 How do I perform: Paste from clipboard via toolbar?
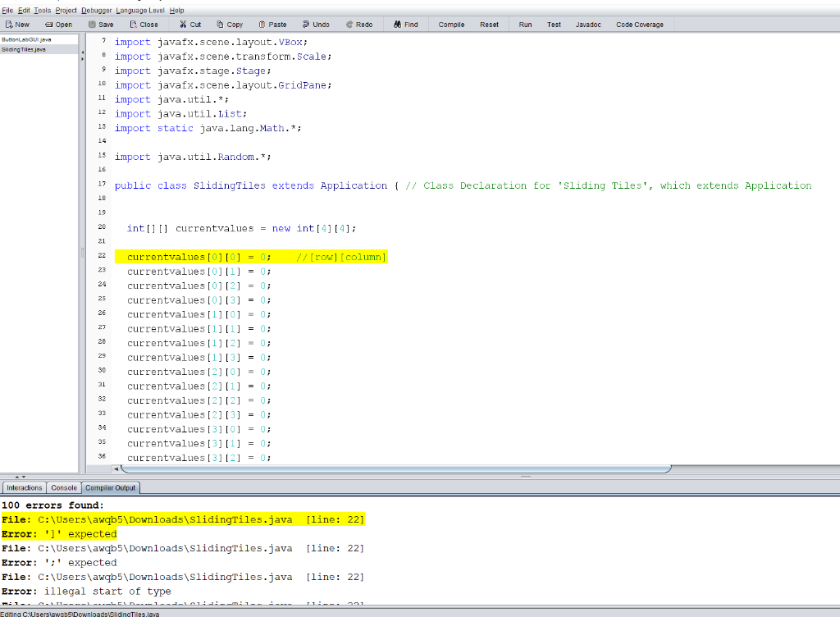click(272, 25)
